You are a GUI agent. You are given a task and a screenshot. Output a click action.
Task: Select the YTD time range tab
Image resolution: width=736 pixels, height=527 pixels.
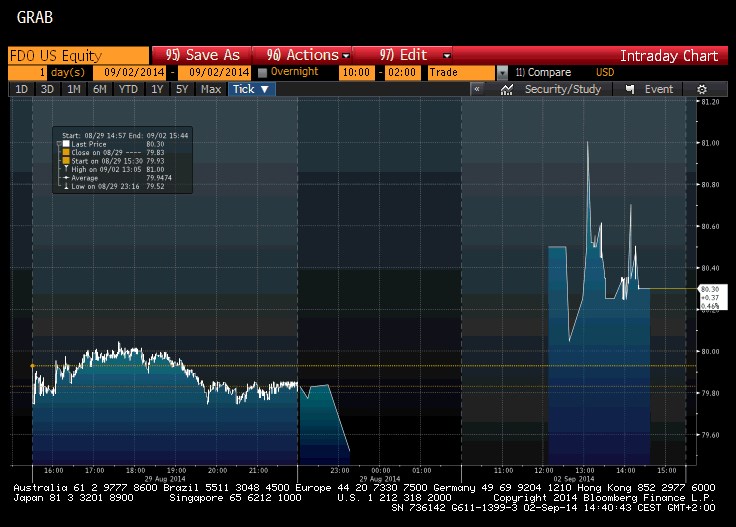pos(128,89)
